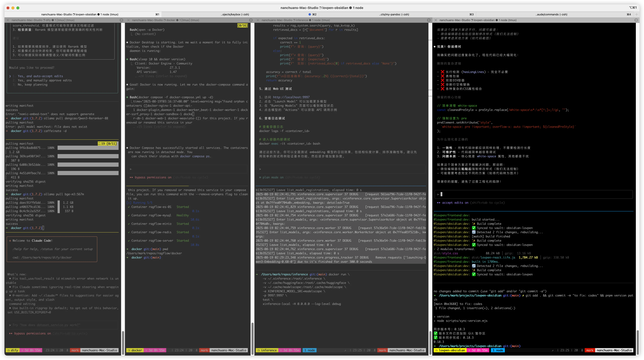This screenshot has width=644, height=360.
Task: Select '1 node' window in inference status bar
Action: coord(309,350)
